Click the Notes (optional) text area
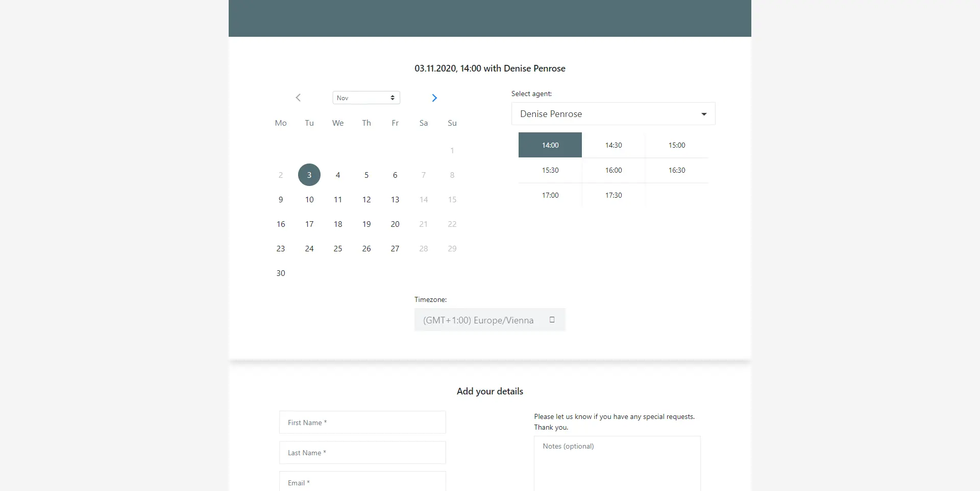The height and width of the screenshot is (491, 980). (x=617, y=463)
